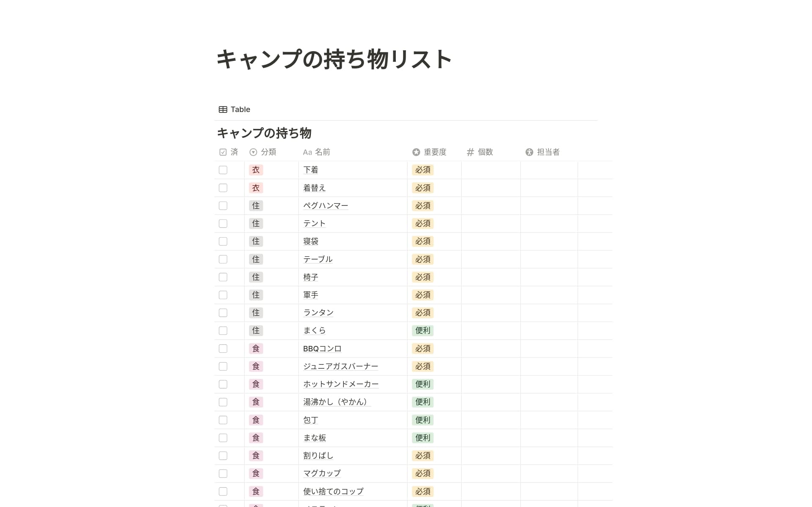Click the hash icon beside 個数 header
Viewport: 812px width, 507px height.
(470, 152)
